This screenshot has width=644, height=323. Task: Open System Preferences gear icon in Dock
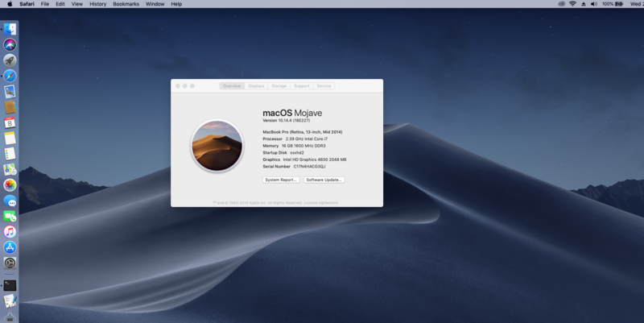[x=10, y=263]
